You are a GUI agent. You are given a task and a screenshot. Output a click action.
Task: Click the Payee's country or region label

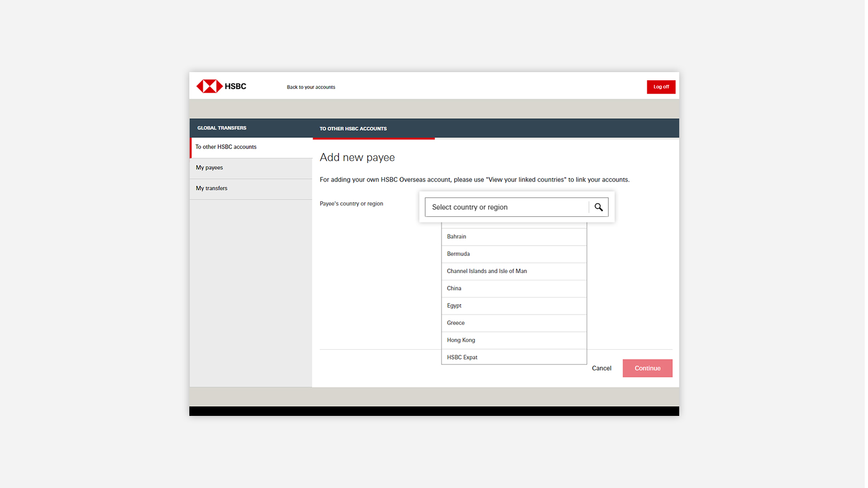[352, 204]
